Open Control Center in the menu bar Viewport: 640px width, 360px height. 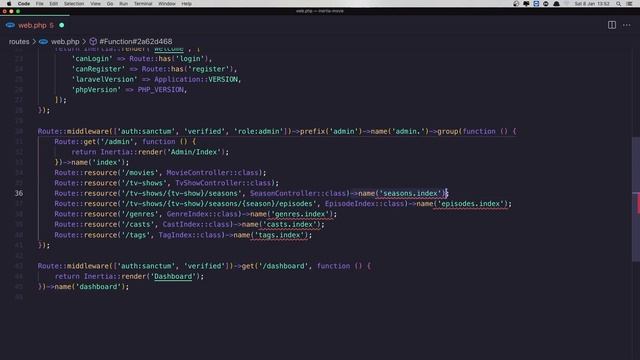point(629,4)
